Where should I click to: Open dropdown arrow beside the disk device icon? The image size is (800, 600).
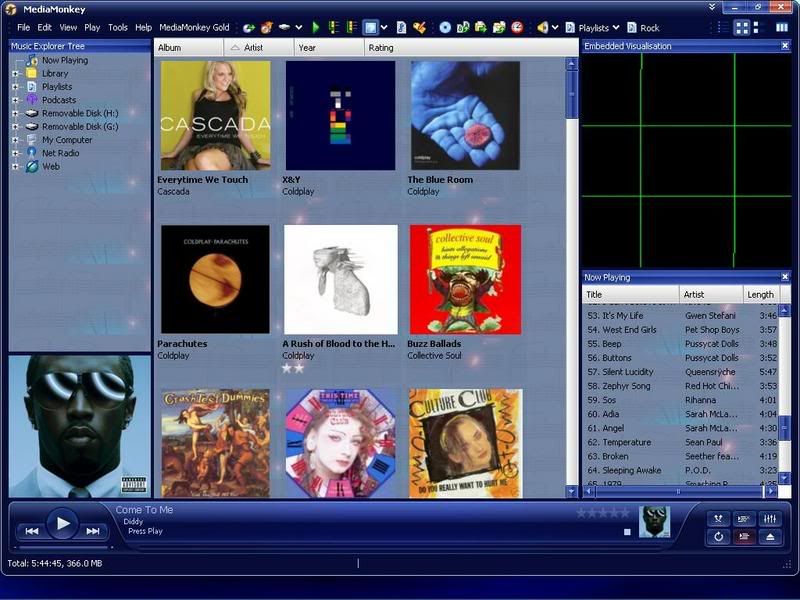pos(298,28)
